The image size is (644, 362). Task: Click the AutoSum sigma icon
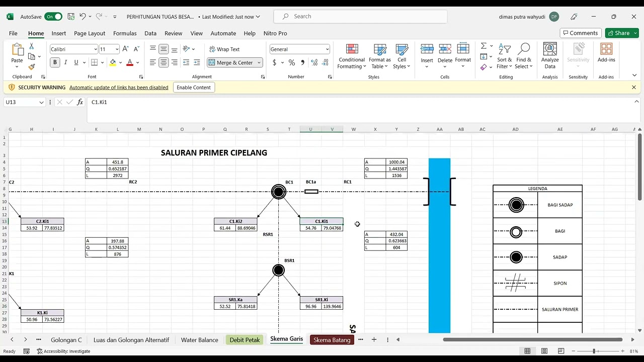[x=484, y=46]
